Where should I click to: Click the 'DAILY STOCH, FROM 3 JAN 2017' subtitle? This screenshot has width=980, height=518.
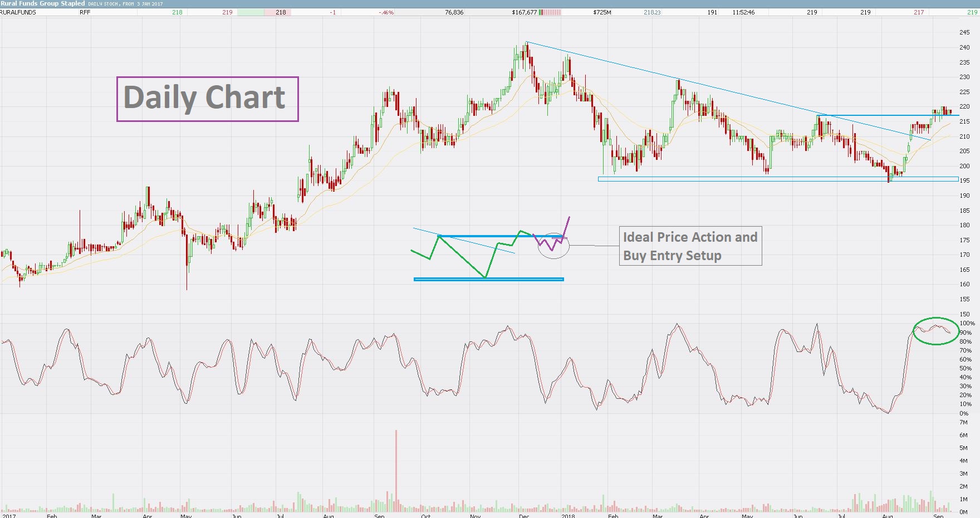tap(125, 4)
